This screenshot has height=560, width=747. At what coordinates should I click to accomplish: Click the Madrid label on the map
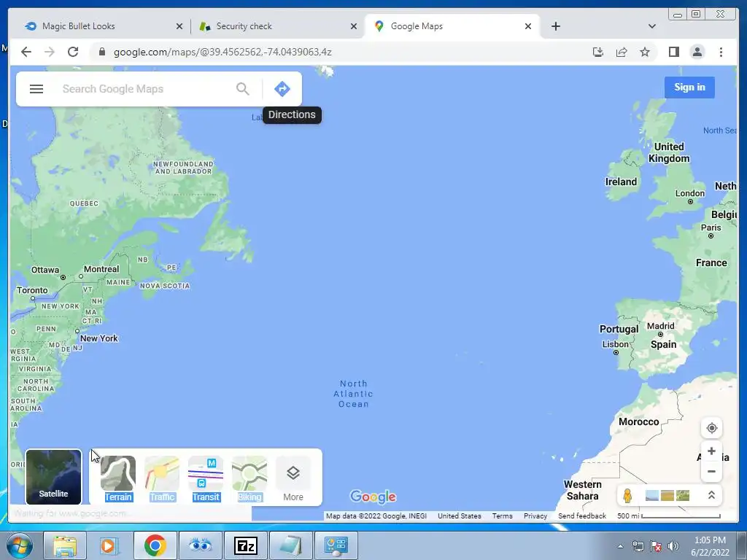point(660,326)
